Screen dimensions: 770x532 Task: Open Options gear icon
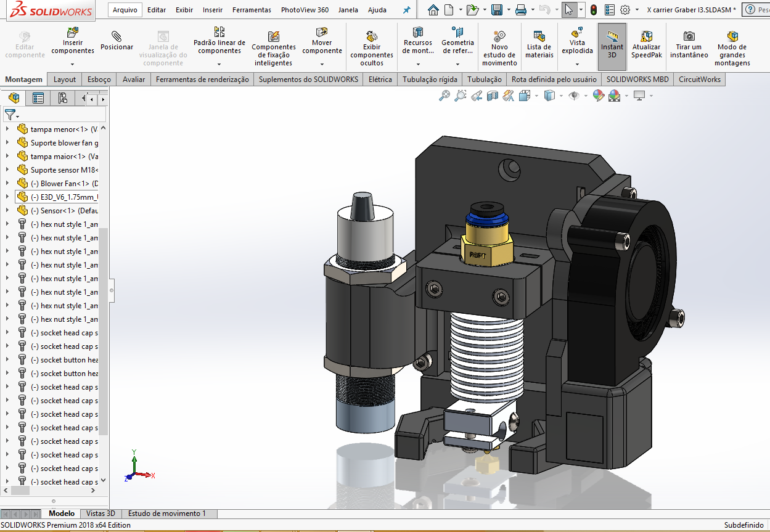625,10
